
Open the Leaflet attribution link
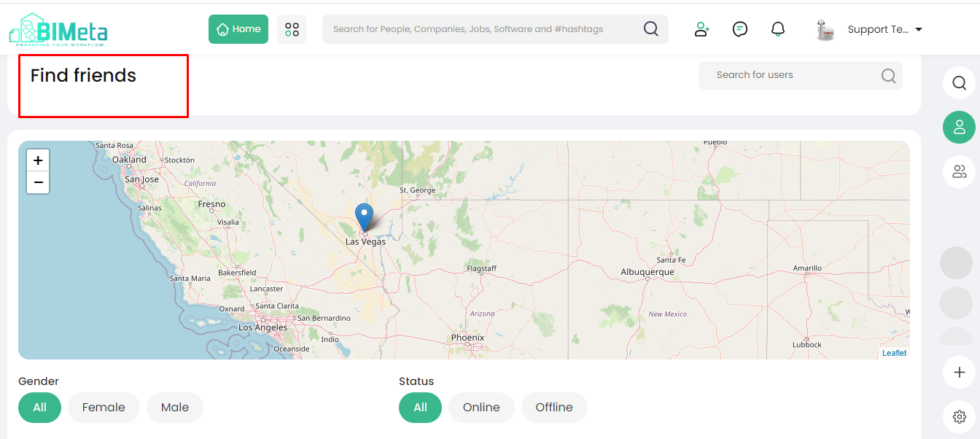(894, 353)
